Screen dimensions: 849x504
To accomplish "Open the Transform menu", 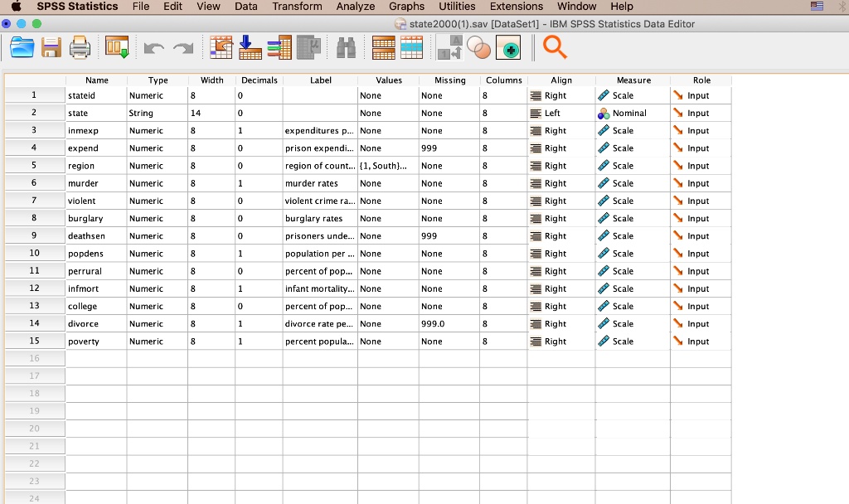I will pos(297,7).
